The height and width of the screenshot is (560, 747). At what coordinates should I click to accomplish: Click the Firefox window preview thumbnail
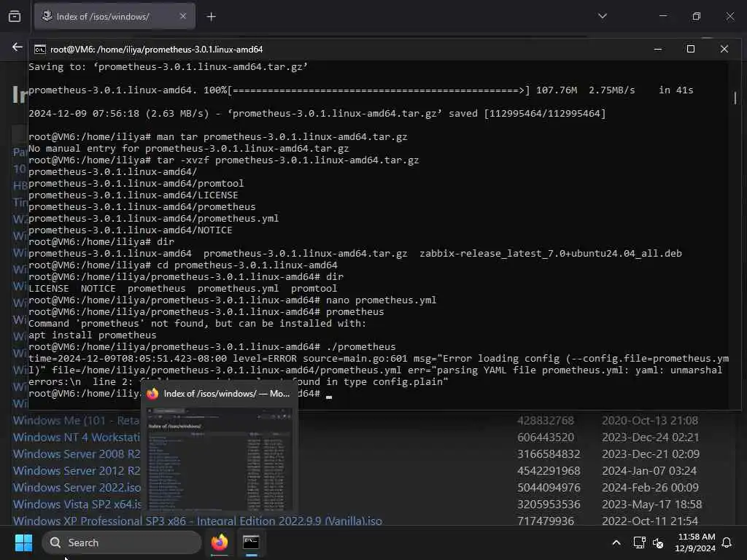220,459
